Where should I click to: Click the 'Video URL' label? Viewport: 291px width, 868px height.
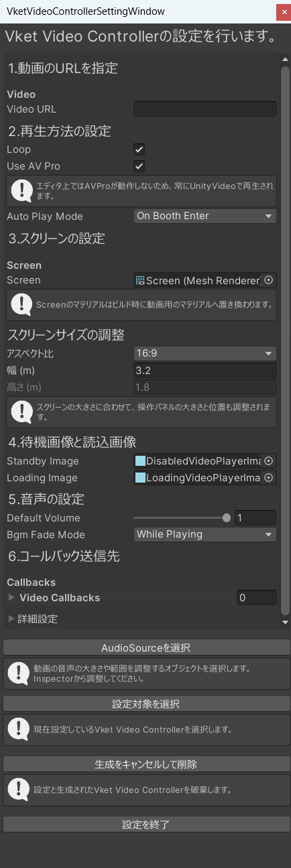[x=32, y=109]
